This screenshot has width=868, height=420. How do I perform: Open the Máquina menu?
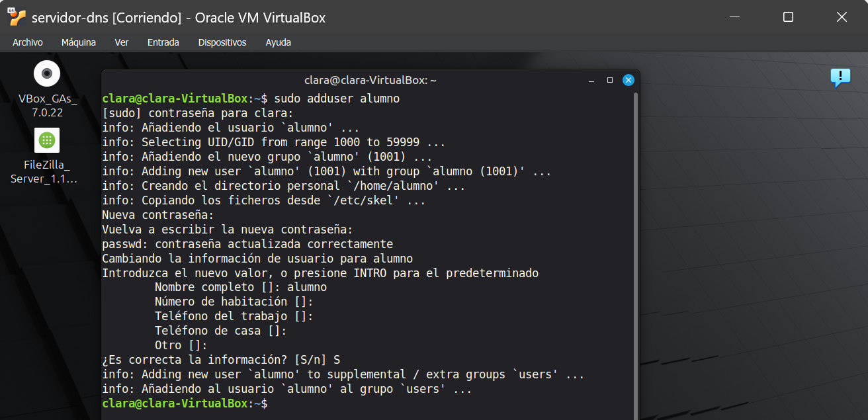(79, 42)
